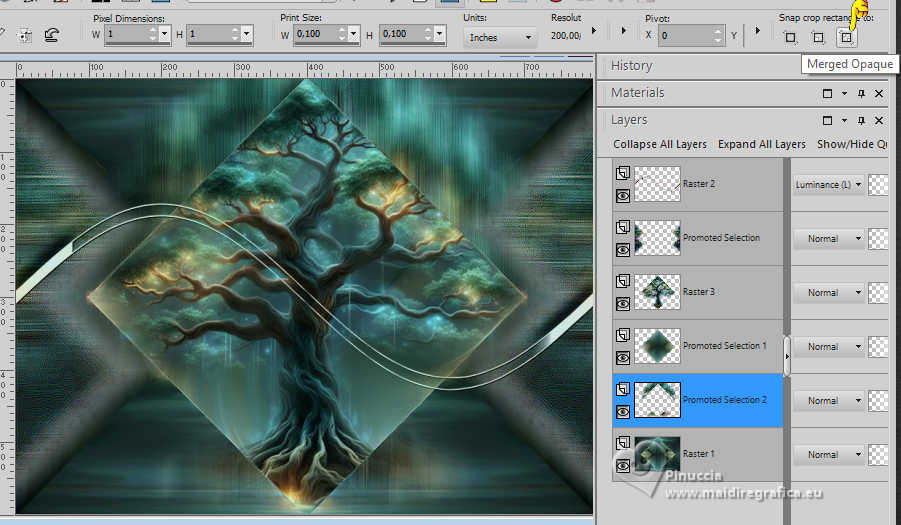Click Expand All Layers
901x525 pixels.
point(762,144)
